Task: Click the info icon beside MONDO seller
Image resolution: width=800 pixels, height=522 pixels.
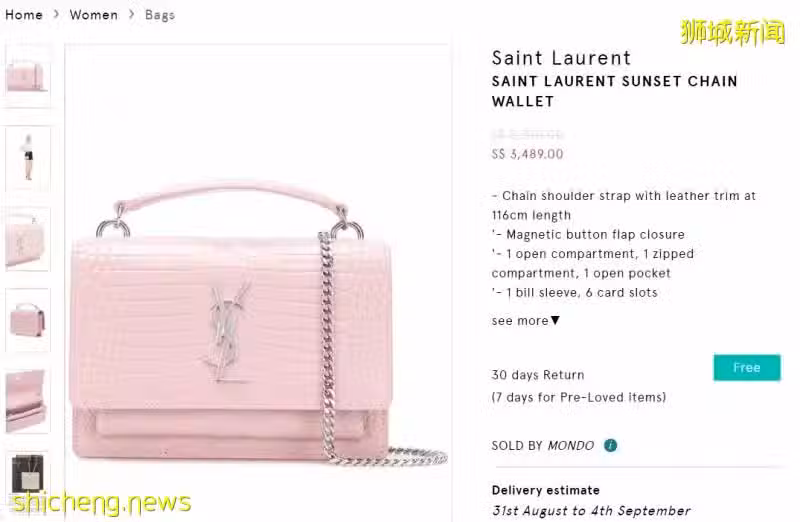Action: [x=610, y=445]
